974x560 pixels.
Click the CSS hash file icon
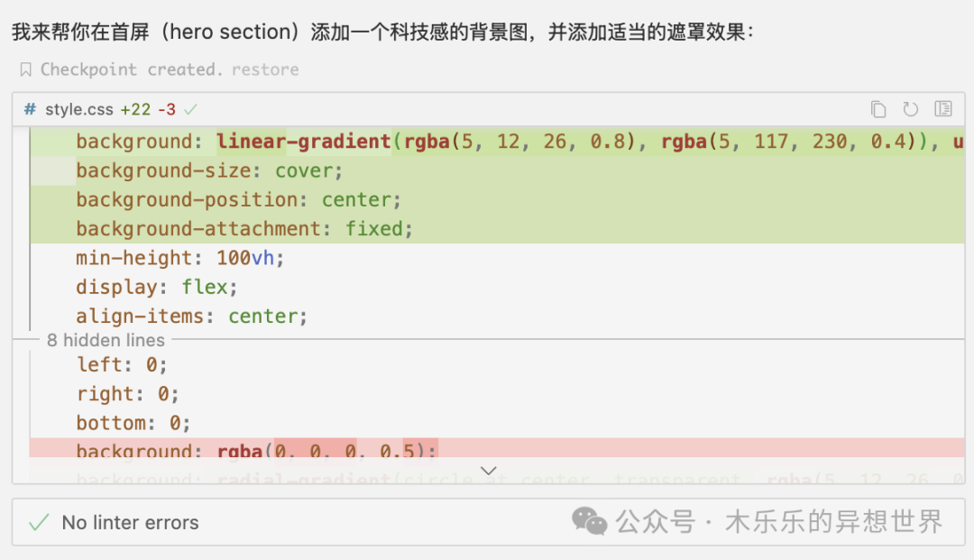(30, 109)
